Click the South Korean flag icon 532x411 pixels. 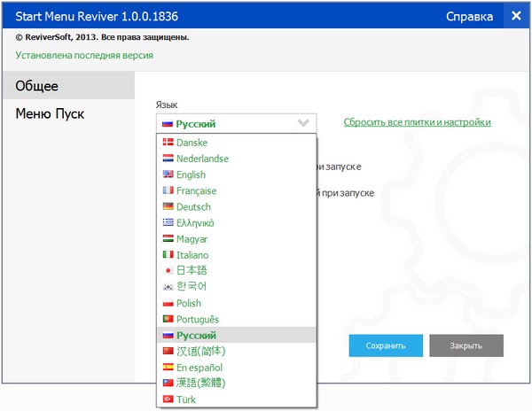[x=168, y=287]
